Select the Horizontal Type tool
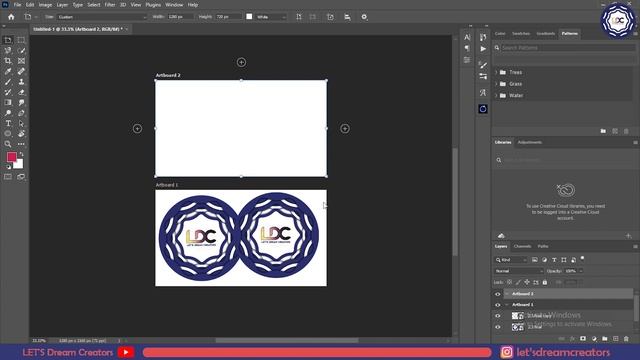640x360 pixels. pos(8,123)
